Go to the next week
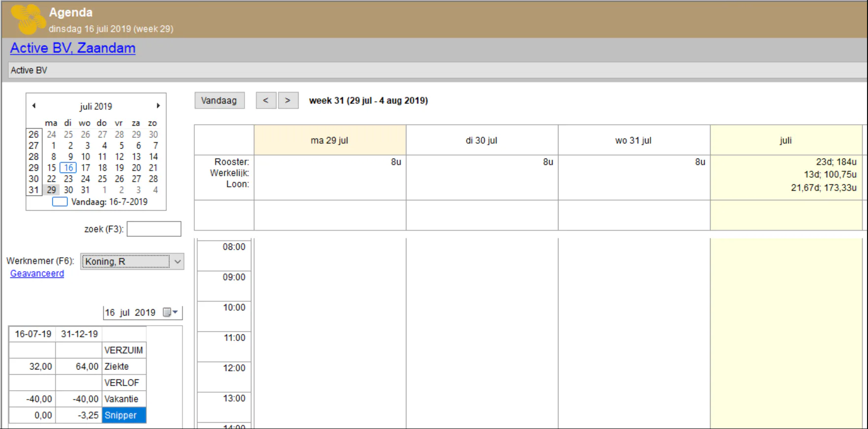 [x=288, y=100]
